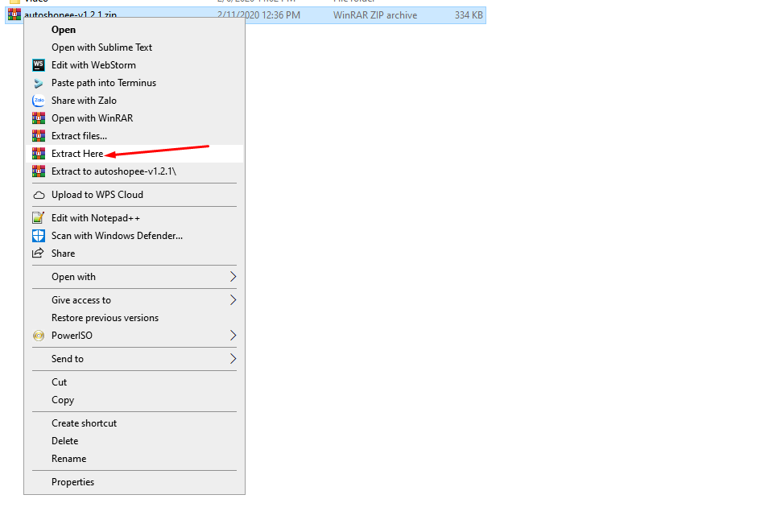Expand the Open with submenu arrow
Viewport: 781px width, 532px height.
point(233,277)
